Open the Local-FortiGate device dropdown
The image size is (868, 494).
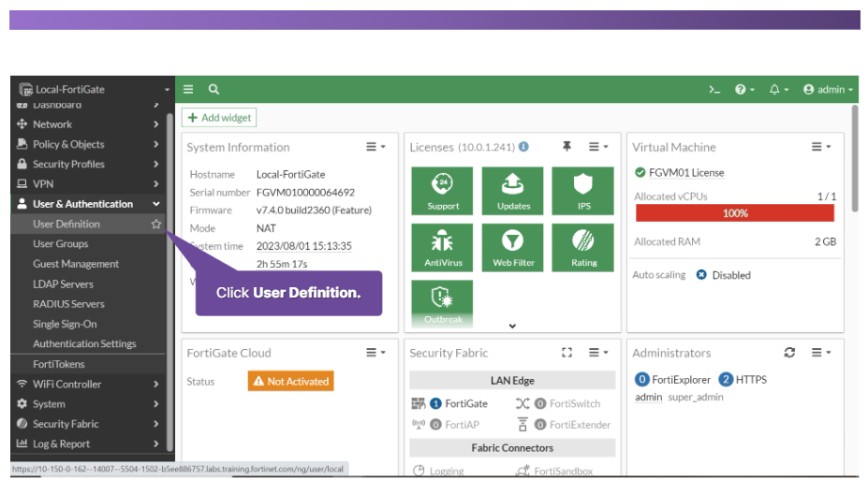click(x=93, y=89)
